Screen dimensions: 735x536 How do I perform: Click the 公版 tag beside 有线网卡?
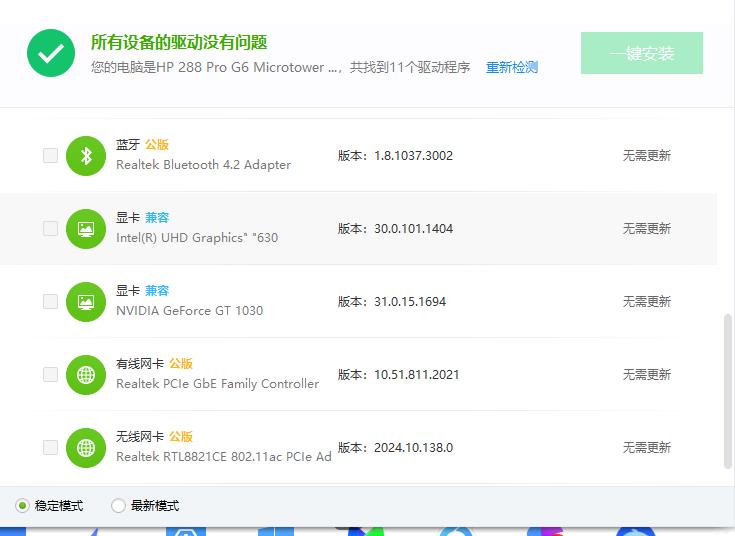(181, 364)
